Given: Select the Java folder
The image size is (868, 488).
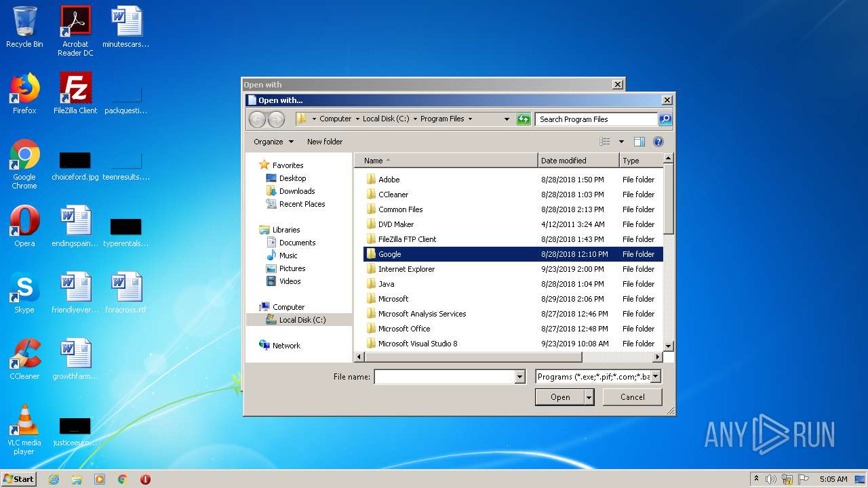Looking at the screenshot, I should click(x=513, y=284).
